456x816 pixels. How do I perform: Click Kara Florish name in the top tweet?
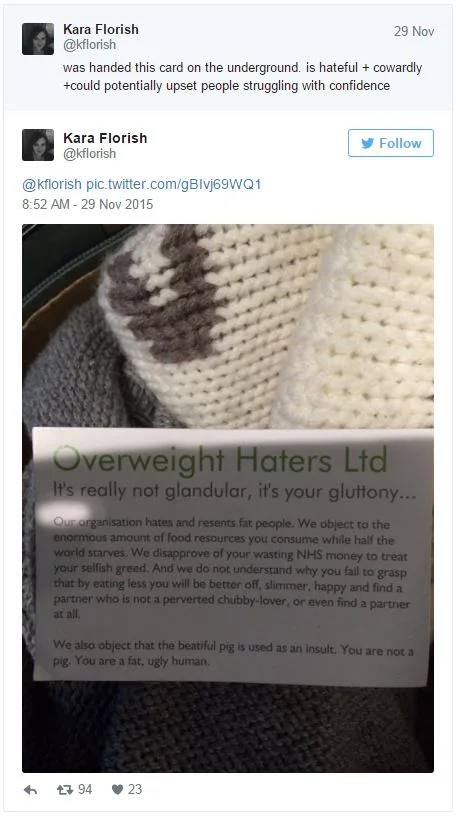pyautogui.click(x=101, y=29)
